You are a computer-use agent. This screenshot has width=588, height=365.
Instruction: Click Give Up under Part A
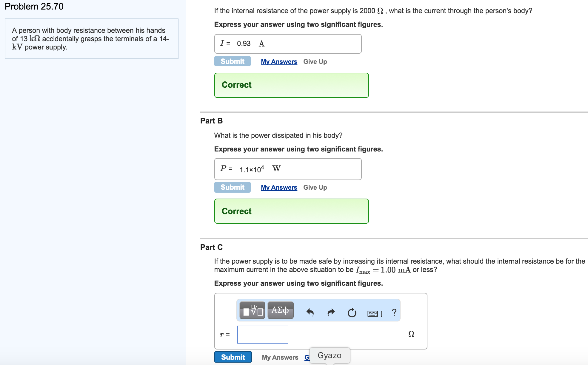tap(315, 62)
